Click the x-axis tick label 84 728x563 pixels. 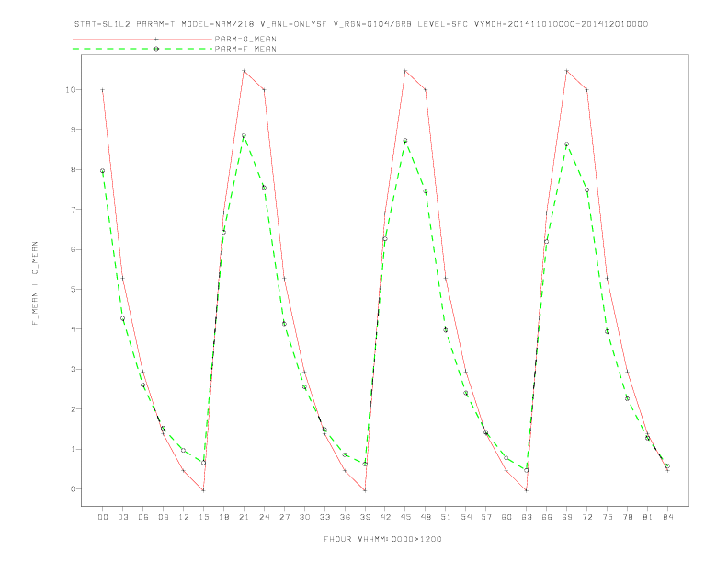coord(667,517)
